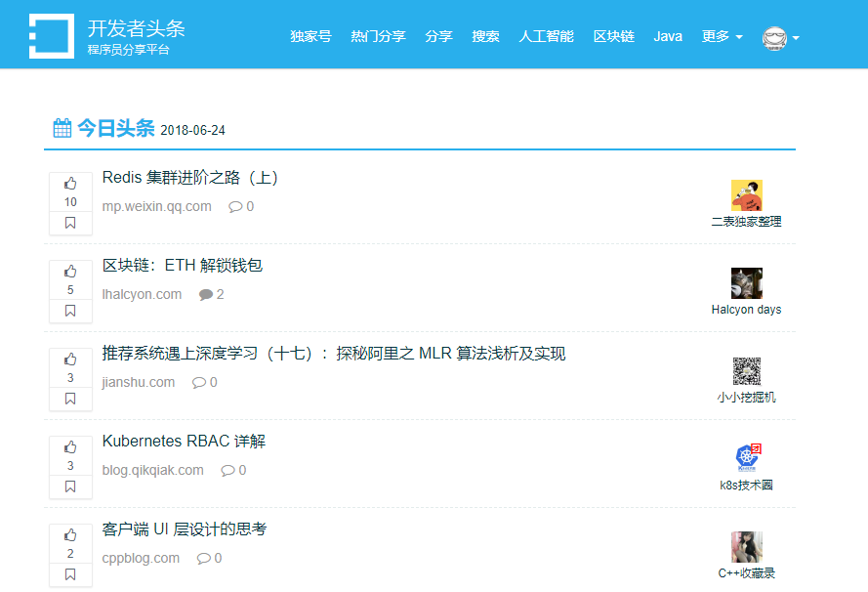Upvote the Kubernetes RBAC article
The image size is (868, 592).
(70, 446)
